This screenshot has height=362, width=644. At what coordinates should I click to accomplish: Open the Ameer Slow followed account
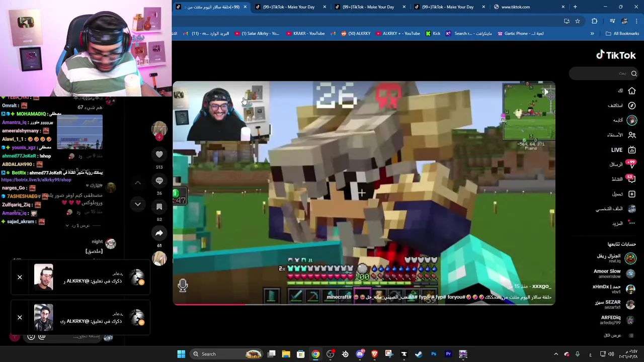point(614,274)
